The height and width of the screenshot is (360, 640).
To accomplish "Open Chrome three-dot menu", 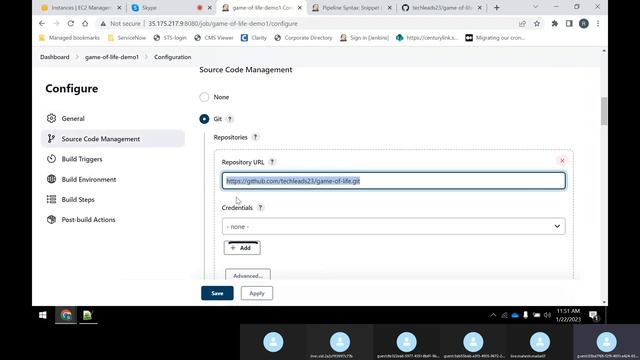I will coord(598,24).
